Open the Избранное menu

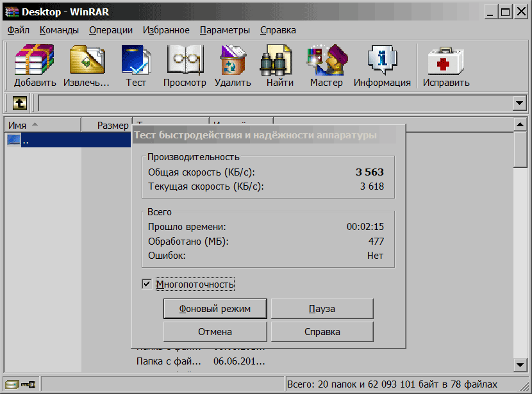click(x=166, y=30)
